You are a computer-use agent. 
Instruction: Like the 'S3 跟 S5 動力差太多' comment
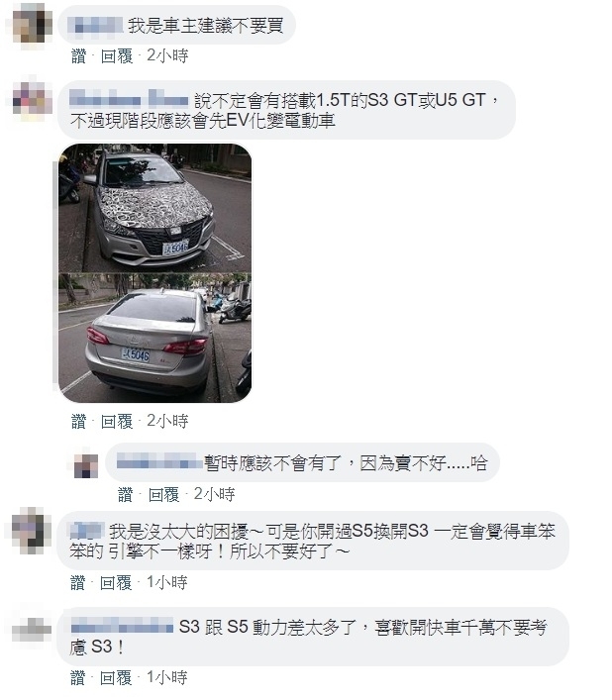tap(77, 678)
